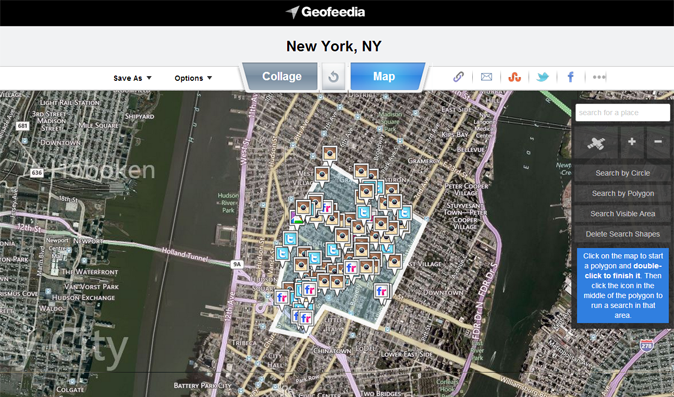Share the map by email icon
The image size is (674, 397).
[486, 77]
